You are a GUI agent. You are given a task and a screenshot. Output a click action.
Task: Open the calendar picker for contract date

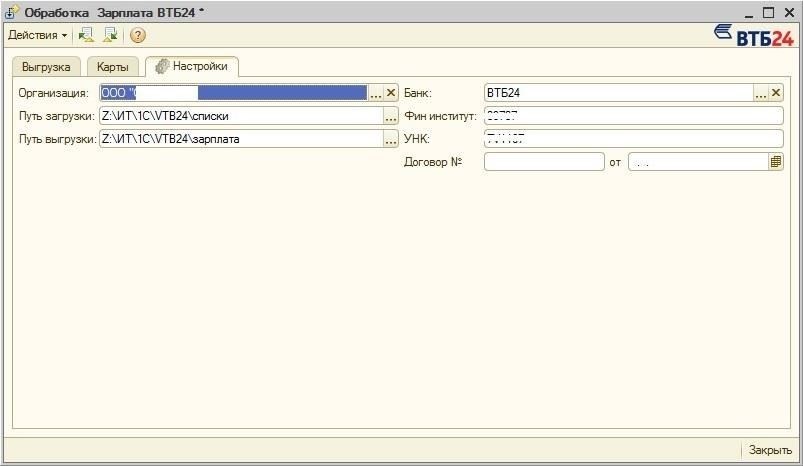click(776, 162)
